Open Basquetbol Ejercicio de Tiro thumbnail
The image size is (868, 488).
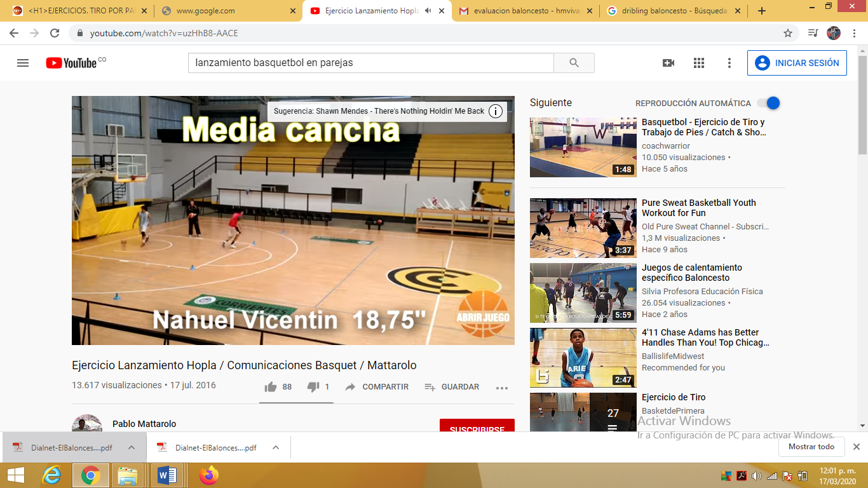pos(583,147)
